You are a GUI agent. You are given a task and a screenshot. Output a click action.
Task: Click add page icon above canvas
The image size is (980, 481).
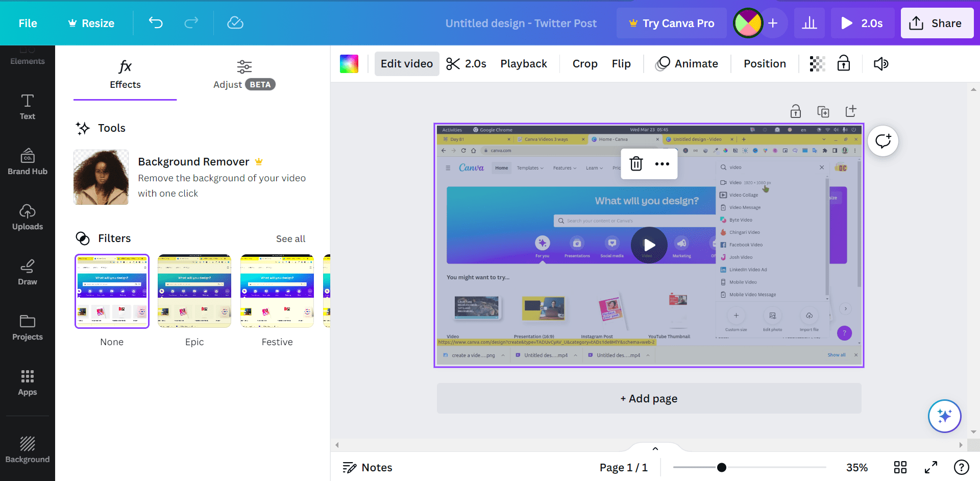click(x=850, y=111)
